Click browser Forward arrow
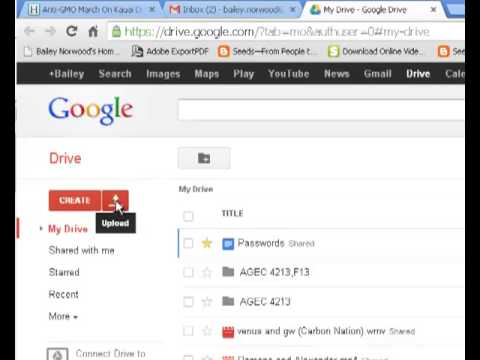The width and height of the screenshot is (480, 360). click(50, 32)
